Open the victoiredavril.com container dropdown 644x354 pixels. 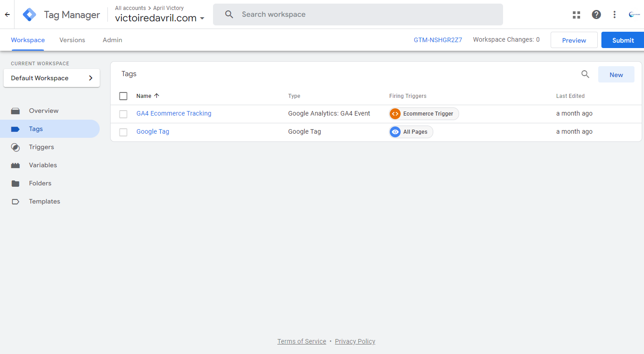coord(160,18)
